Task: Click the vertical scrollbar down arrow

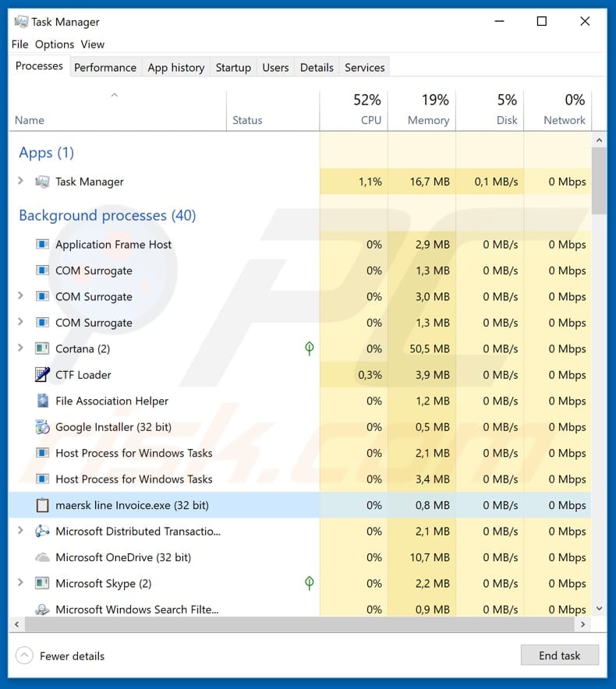Action: (599, 609)
